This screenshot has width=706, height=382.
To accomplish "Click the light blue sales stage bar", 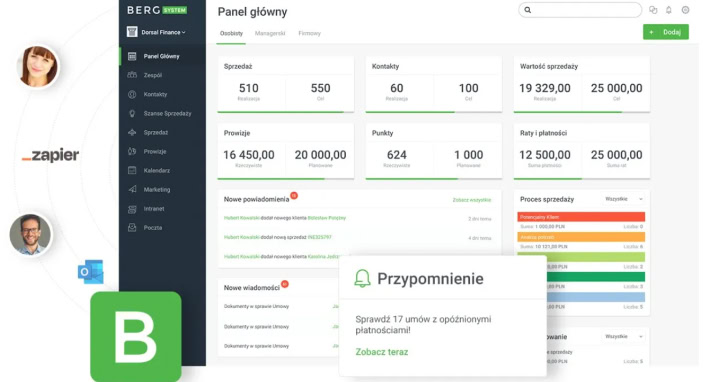I will point(596,297).
